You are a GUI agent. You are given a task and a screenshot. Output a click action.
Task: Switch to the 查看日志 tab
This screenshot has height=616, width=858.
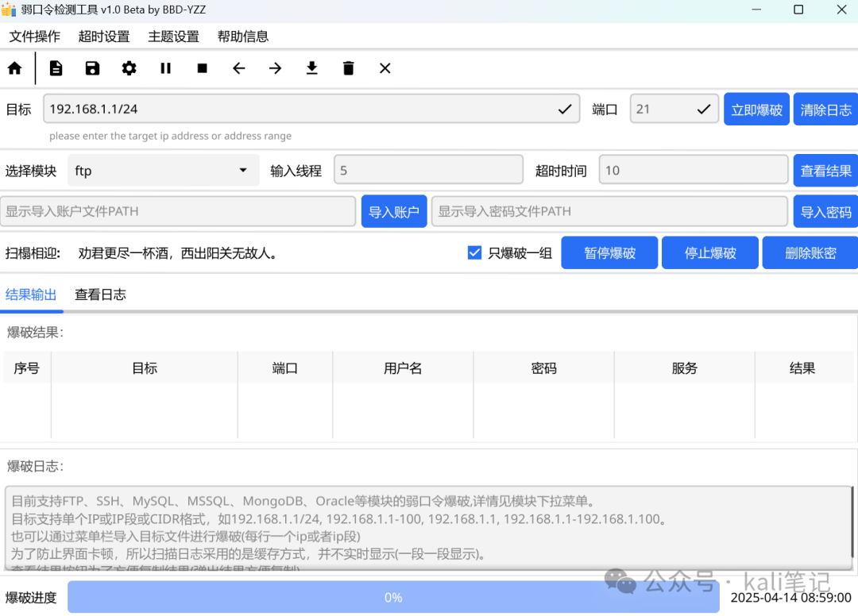point(100,295)
